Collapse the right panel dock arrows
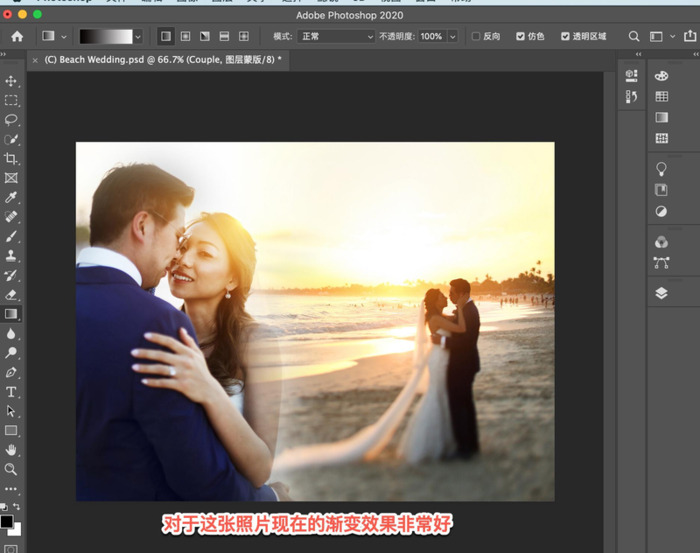 click(x=696, y=54)
